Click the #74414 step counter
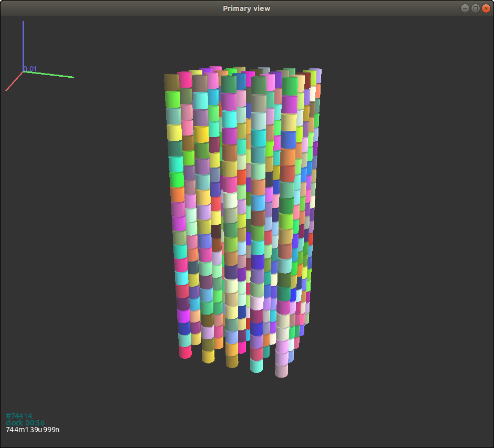Image resolution: width=494 pixels, height=448 pixels. coord(19,416)
